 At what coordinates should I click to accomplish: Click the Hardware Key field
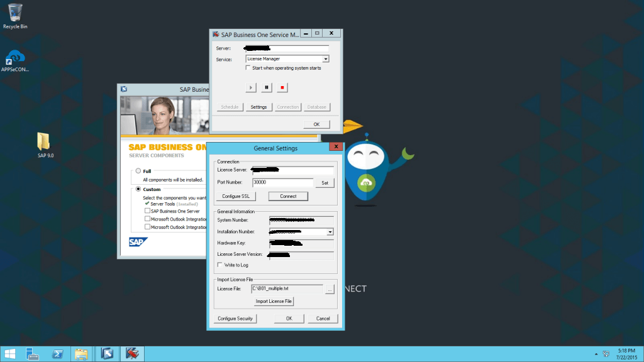(x=301, y=243)
